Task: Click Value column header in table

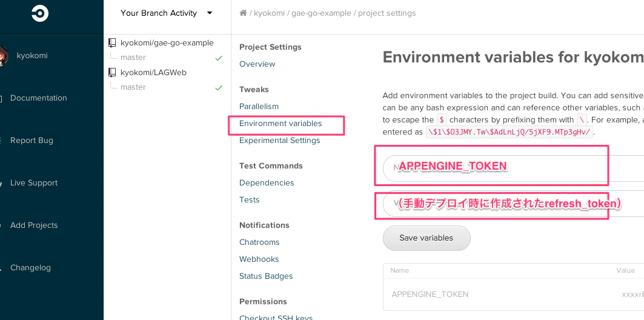Action: (625, 270)
